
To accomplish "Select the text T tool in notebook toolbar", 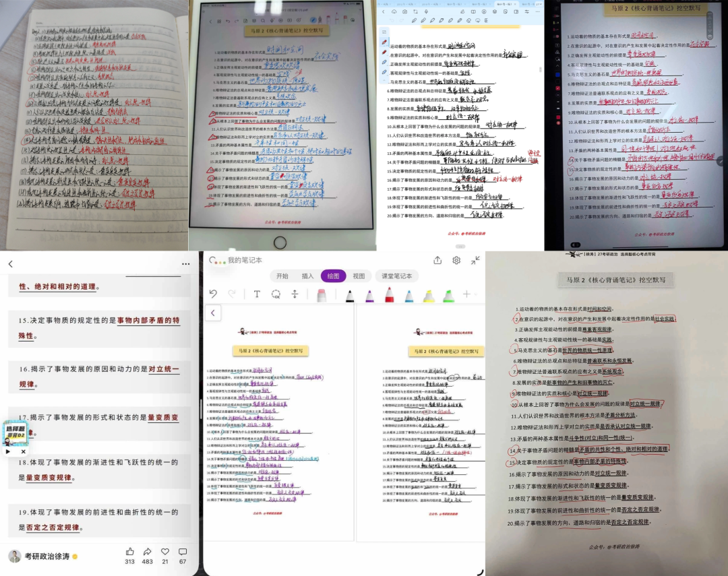I will click(x=257, y=294).
